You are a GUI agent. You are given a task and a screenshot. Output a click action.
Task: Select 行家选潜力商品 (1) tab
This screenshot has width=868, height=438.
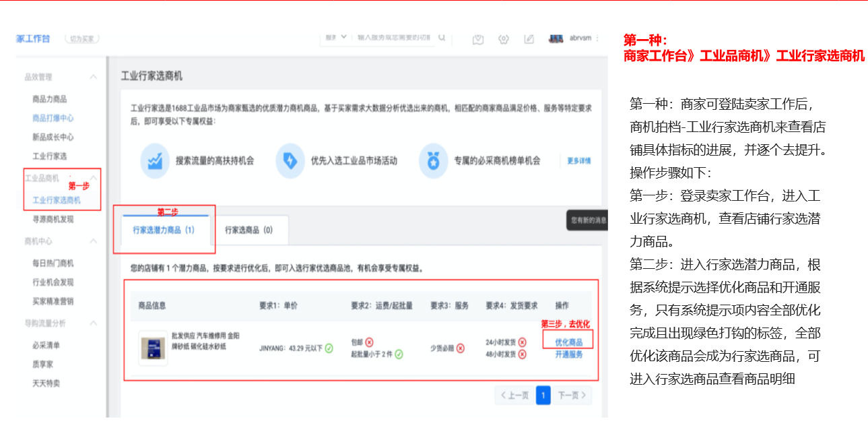pyautogui.click(x=164, y=230)
